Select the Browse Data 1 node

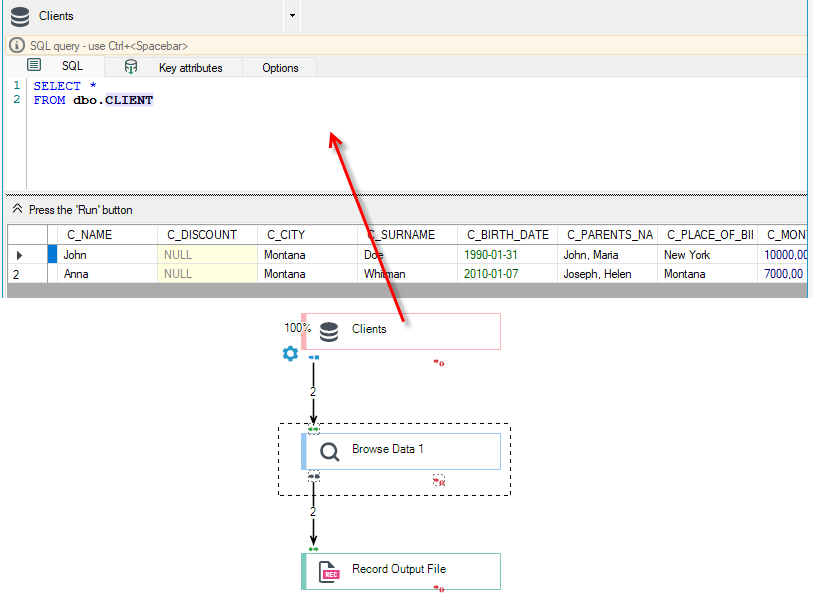[401, 451]
